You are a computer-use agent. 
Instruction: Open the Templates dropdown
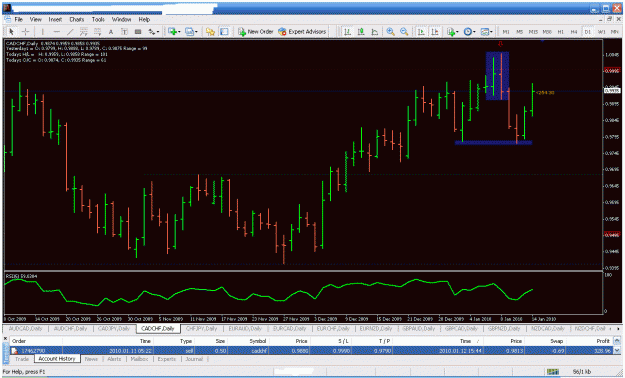tap(487, 32)
